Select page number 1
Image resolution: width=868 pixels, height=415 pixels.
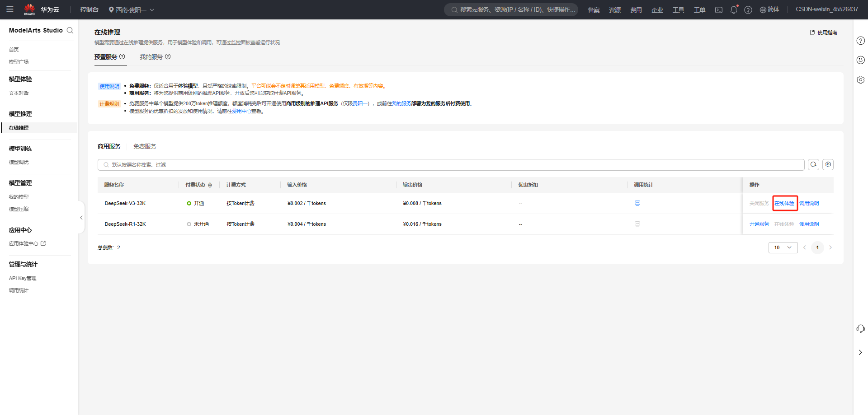point(817,247)
